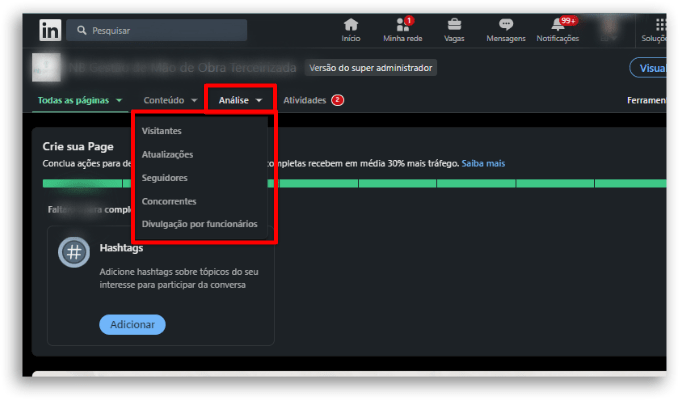Select Seguidores from the Análise menu
The width and height of the screenshot is (700, 400).
coord(164,178)
